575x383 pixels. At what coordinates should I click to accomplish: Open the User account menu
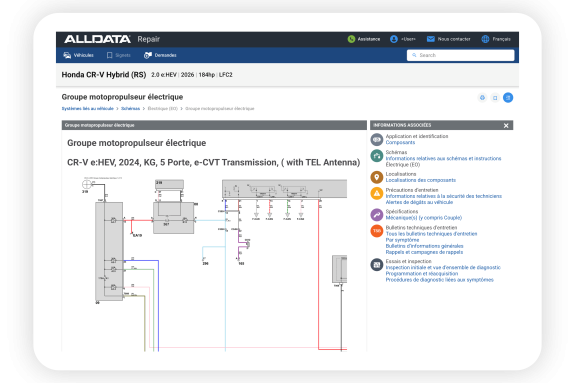[403, 39]
